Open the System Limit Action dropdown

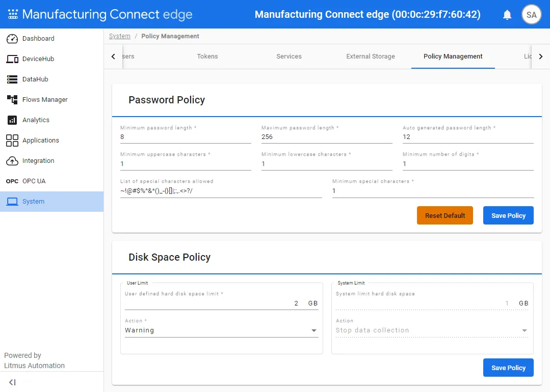(x=432, y=330)
